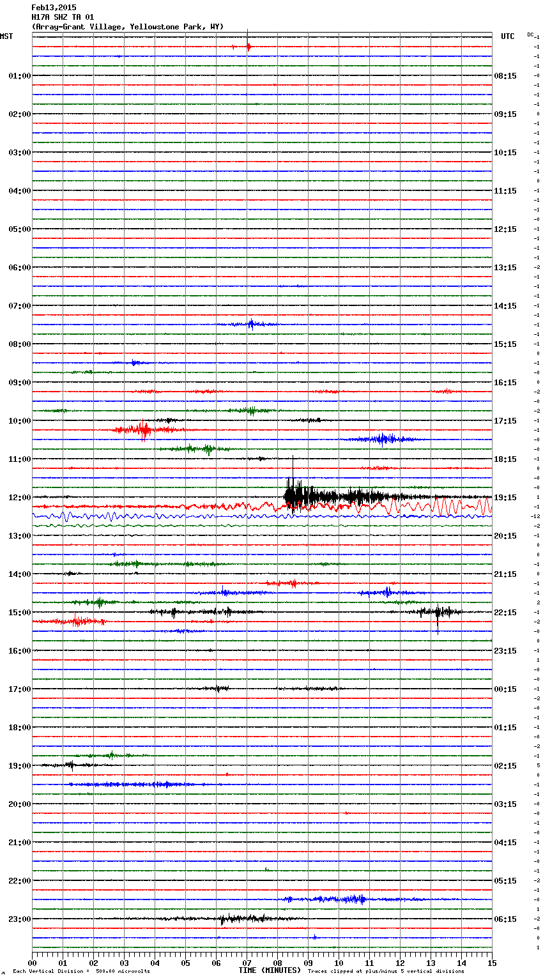Click the red tick 15 on minutes axis
543x980 pixels.
pyautogui.click(x=492, y=963)
